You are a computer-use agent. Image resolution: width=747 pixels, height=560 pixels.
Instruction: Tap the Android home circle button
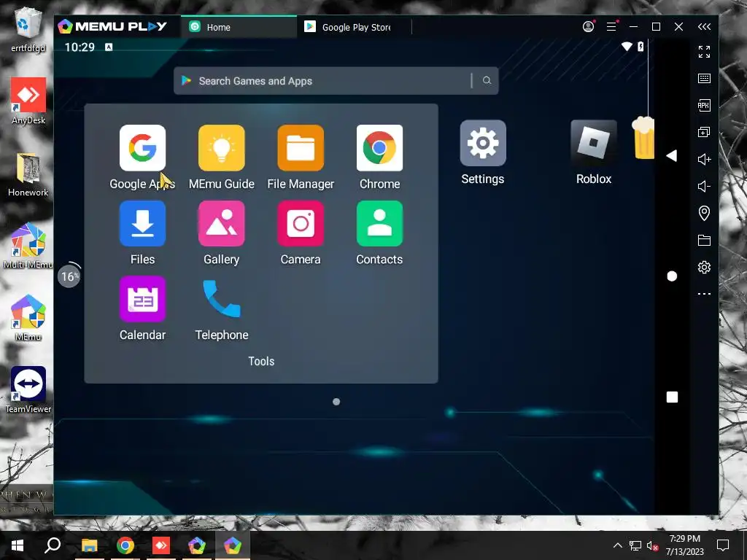[672, 276]
